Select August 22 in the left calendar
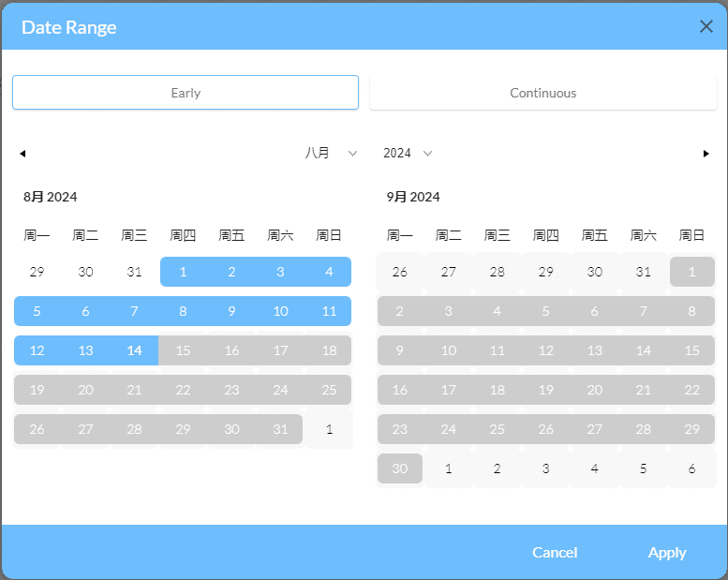The image size is (728, 580). coord(183,390)
